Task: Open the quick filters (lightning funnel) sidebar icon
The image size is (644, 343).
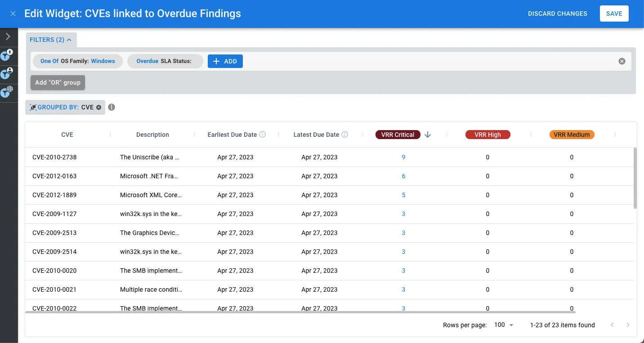Action: pos(7,55)
